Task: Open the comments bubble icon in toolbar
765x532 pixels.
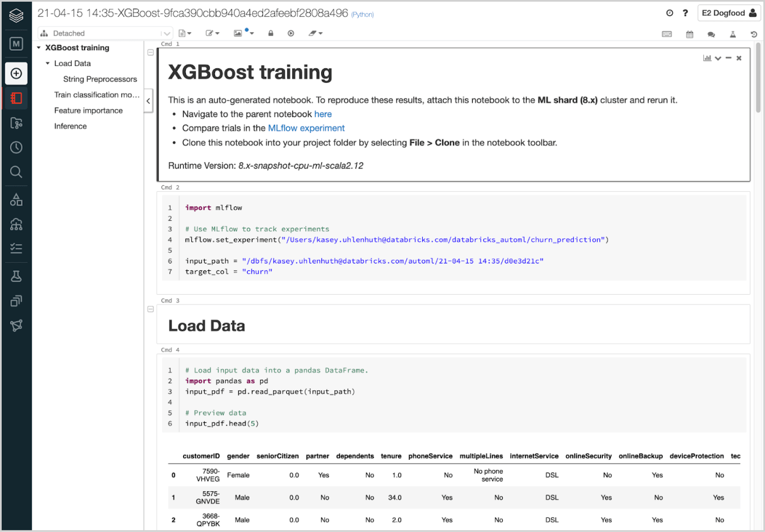Action: (711, 34)
